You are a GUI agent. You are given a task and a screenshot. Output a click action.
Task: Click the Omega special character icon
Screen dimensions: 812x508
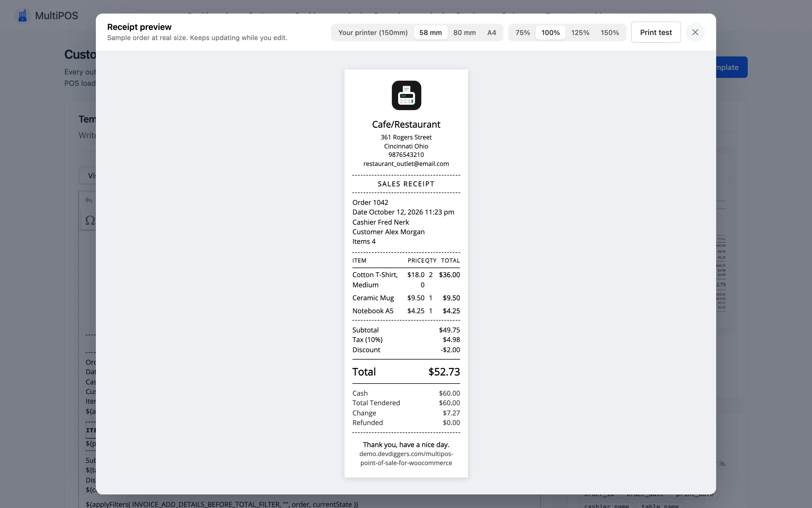(x=90, y=220)
